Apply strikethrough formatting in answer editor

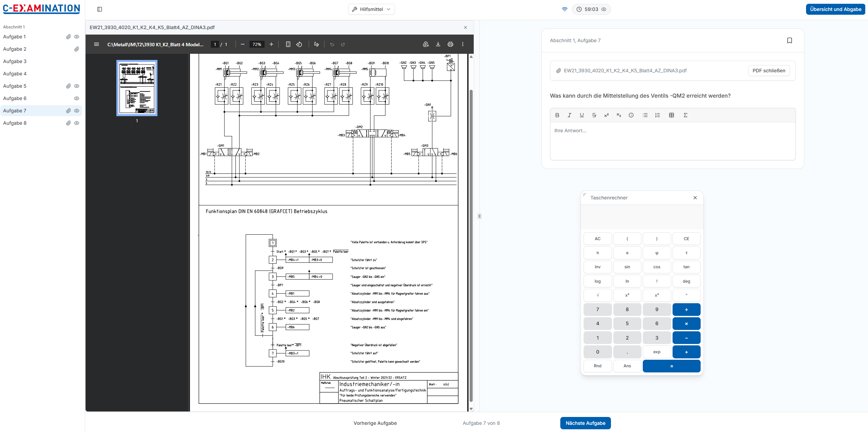pos(594,115)
